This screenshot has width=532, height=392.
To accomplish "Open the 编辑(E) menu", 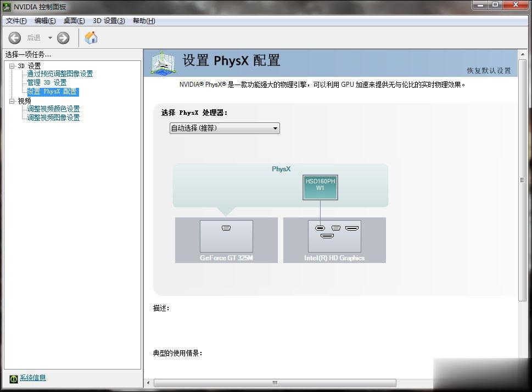I will 45,21.
